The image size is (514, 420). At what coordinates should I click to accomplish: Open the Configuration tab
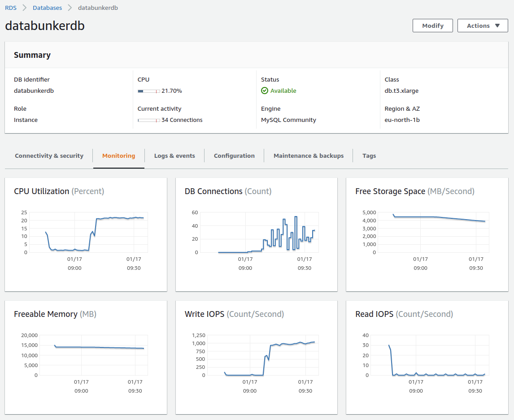click(234, 156)
